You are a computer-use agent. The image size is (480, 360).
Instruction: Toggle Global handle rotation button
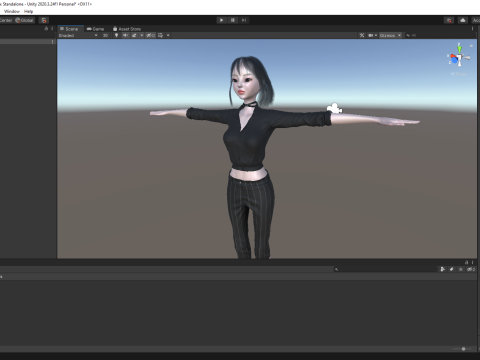click(x=24, y=20)
